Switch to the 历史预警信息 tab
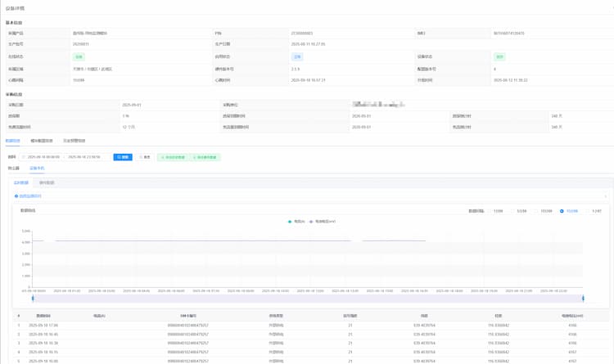 (x=74, y=141)
